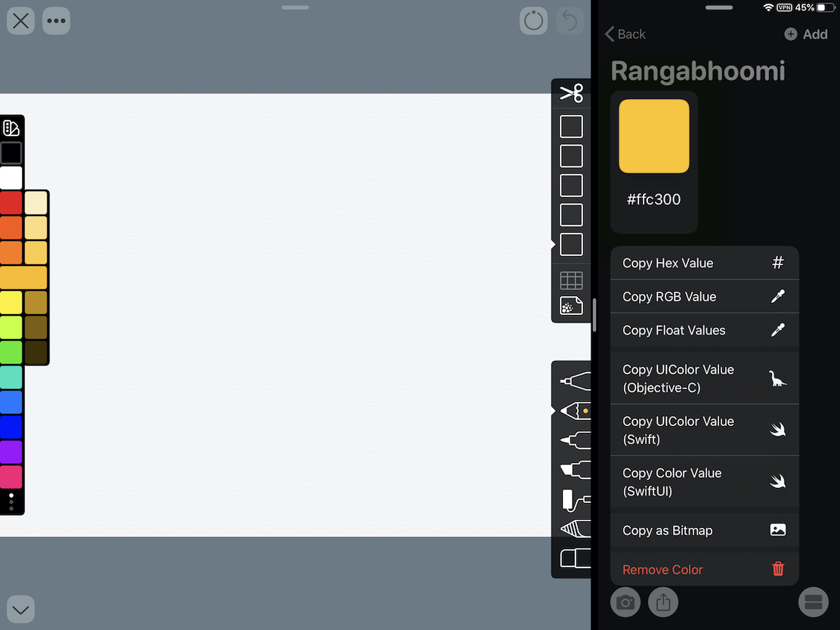Screen dimensions: 840x630
Task: Close the sketch with the X button
Action: point(21,21)
